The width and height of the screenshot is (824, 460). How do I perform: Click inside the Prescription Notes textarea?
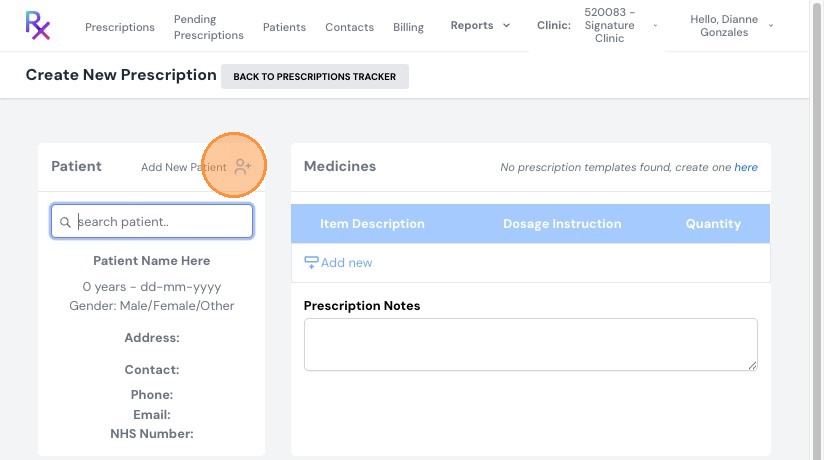pos(531,344)
